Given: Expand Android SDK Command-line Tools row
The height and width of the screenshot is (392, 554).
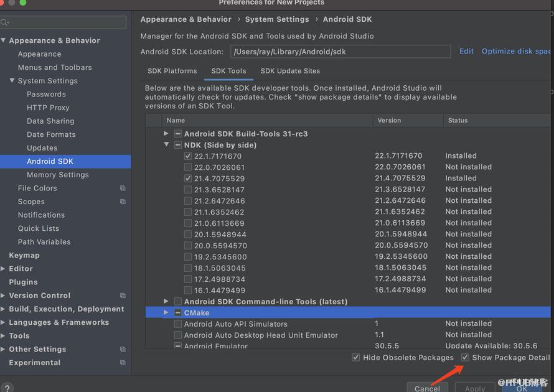Looking at the screenshot, I should 166,301.
